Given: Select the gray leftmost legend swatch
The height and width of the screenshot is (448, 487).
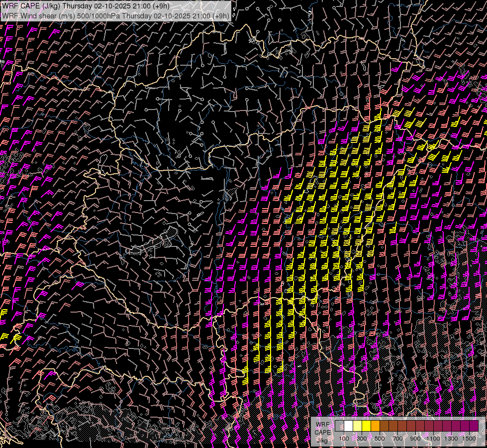Looking at the screenshot, I should pos(339,426).
